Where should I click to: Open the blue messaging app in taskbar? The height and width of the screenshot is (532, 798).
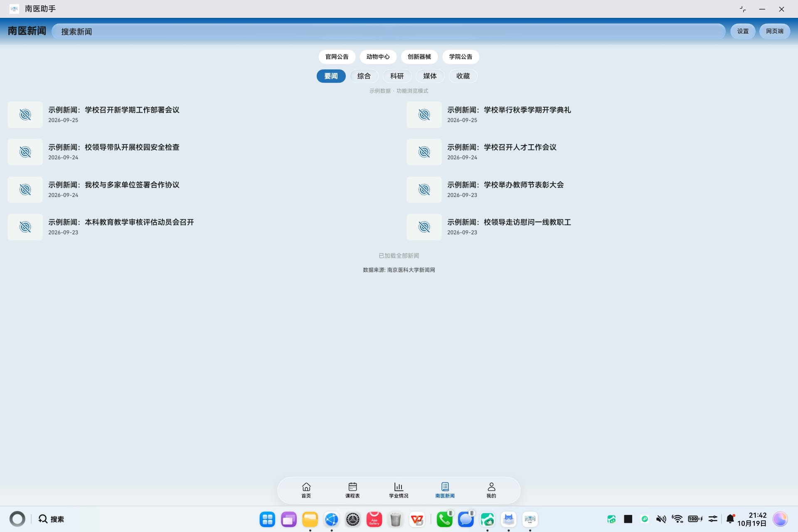tap(466, 519)
